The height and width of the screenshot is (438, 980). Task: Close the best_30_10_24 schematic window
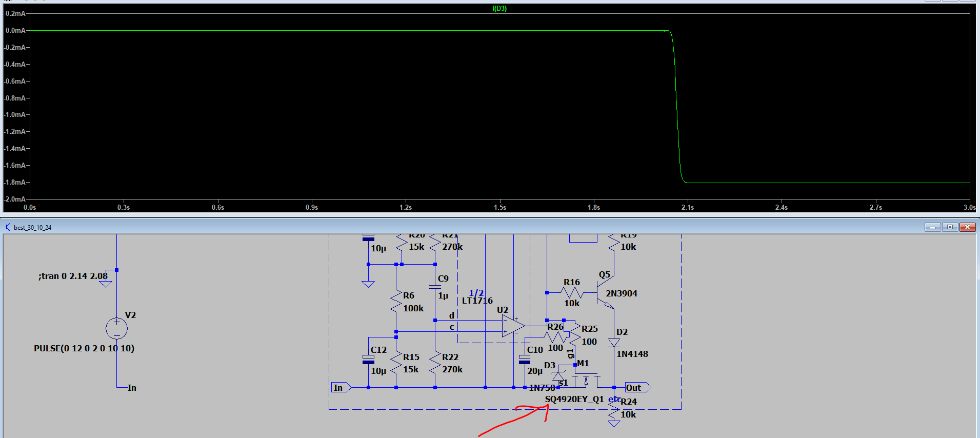pyautogui.click(x=967, y=227)
